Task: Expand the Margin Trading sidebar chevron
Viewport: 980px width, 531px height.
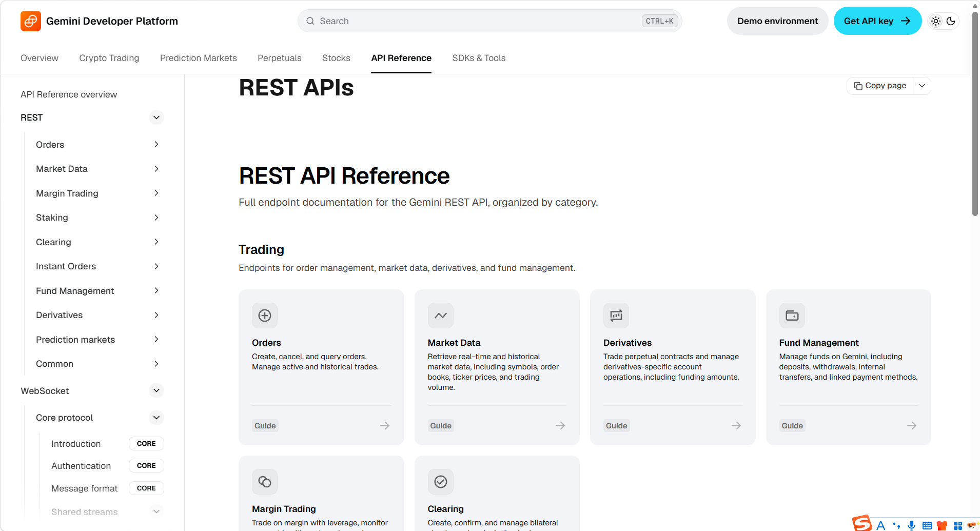Action: click(156, 193)
